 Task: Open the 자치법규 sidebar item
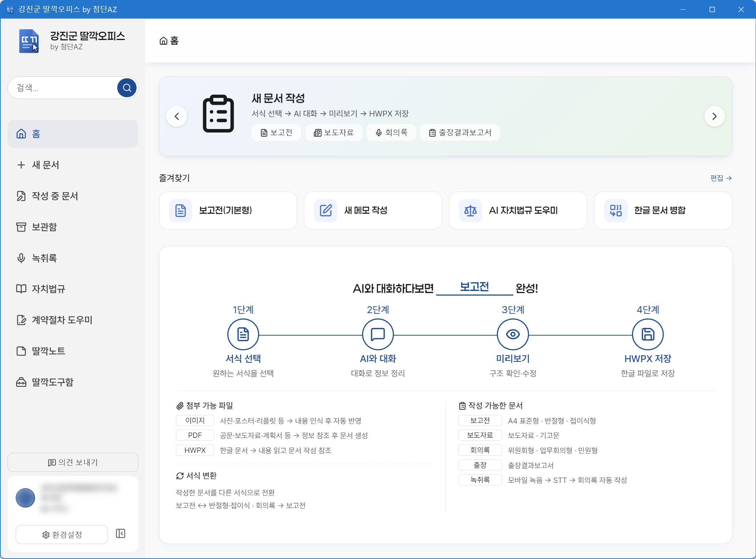tap(73, 289)
